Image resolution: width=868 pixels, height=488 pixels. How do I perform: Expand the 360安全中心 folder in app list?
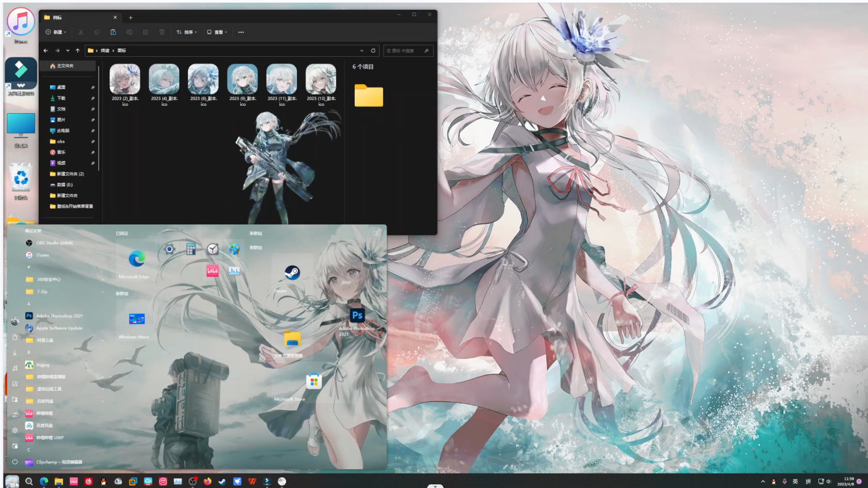(x=49, y=279)
